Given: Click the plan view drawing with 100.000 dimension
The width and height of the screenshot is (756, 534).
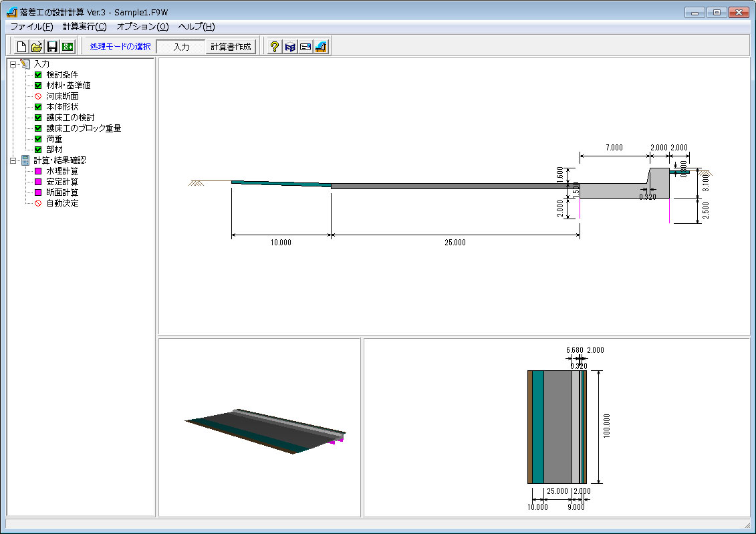Looking at the screenshot, I should click(x=557, y=428).
